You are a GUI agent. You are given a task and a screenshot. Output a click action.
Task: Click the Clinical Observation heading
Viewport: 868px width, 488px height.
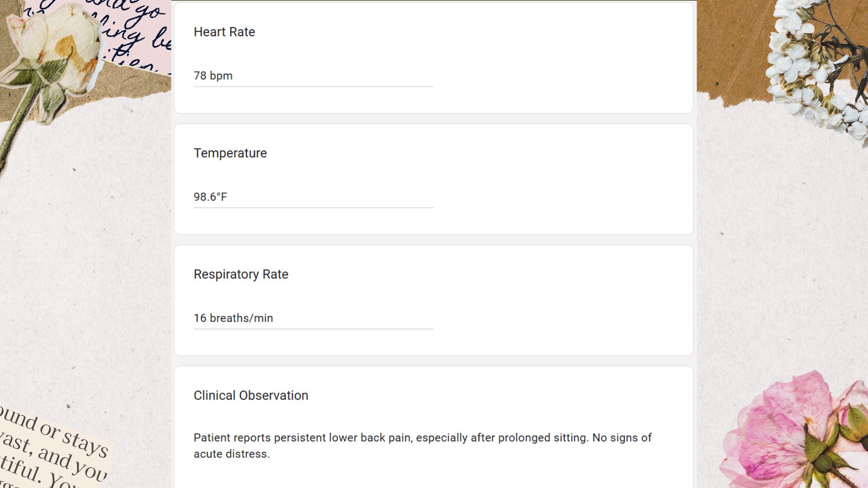(x=251, y=395)
